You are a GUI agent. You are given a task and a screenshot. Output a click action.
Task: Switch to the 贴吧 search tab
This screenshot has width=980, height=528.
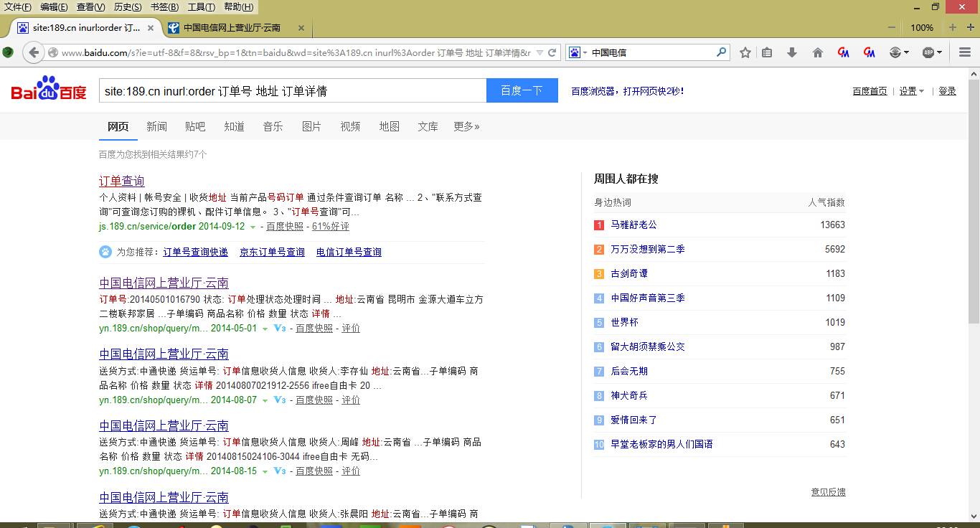coord(195,126)
